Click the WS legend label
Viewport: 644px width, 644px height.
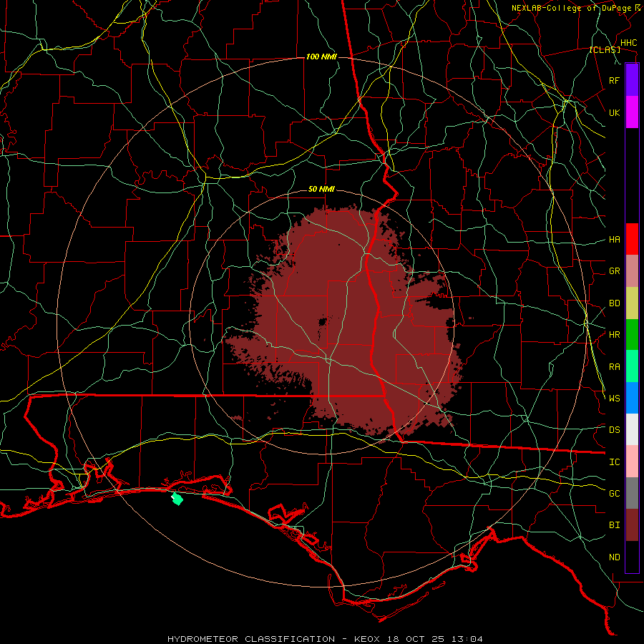point(614,398)
